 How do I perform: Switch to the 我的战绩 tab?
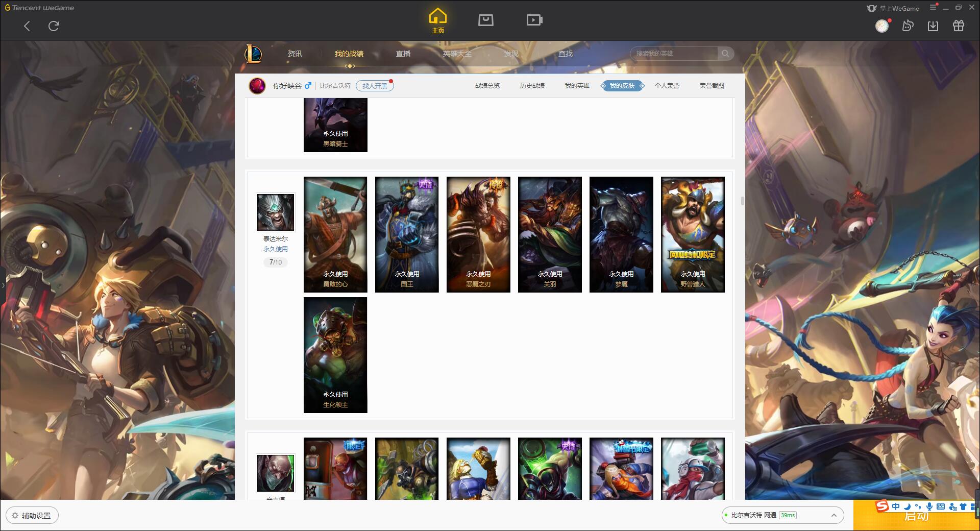(349, 54)
